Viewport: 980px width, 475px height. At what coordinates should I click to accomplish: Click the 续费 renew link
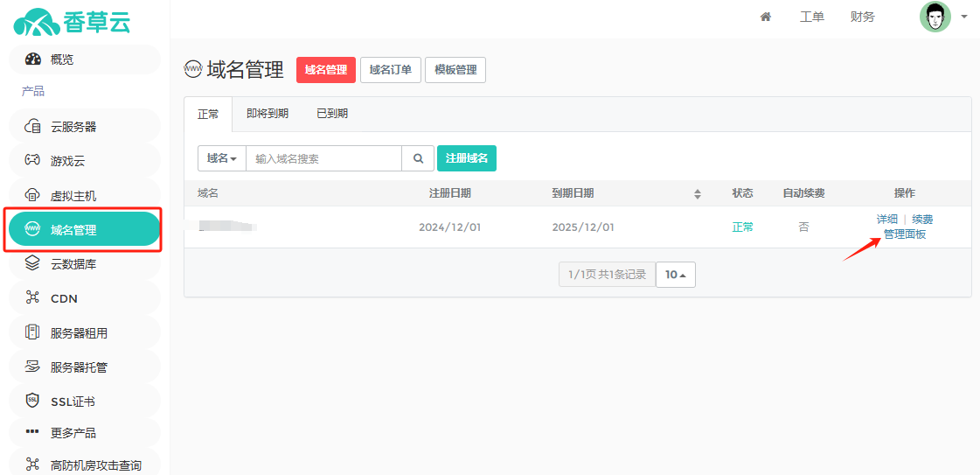tap(922, 220)
